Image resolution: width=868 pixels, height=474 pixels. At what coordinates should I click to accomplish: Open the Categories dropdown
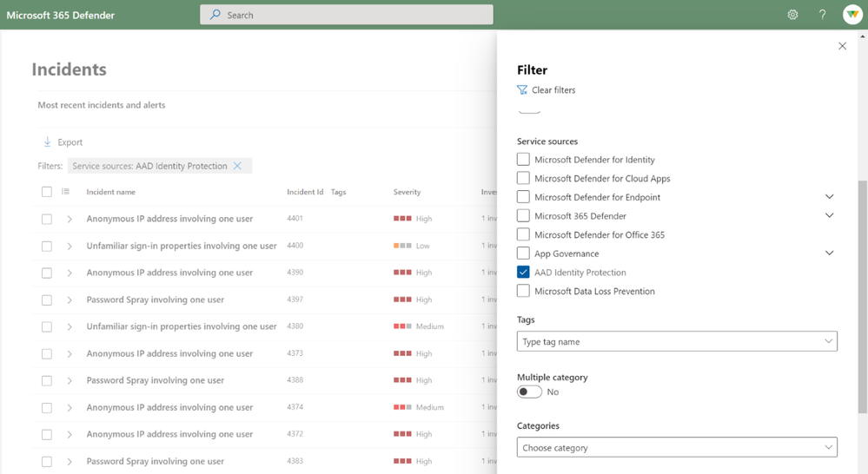tap(677, 447)
